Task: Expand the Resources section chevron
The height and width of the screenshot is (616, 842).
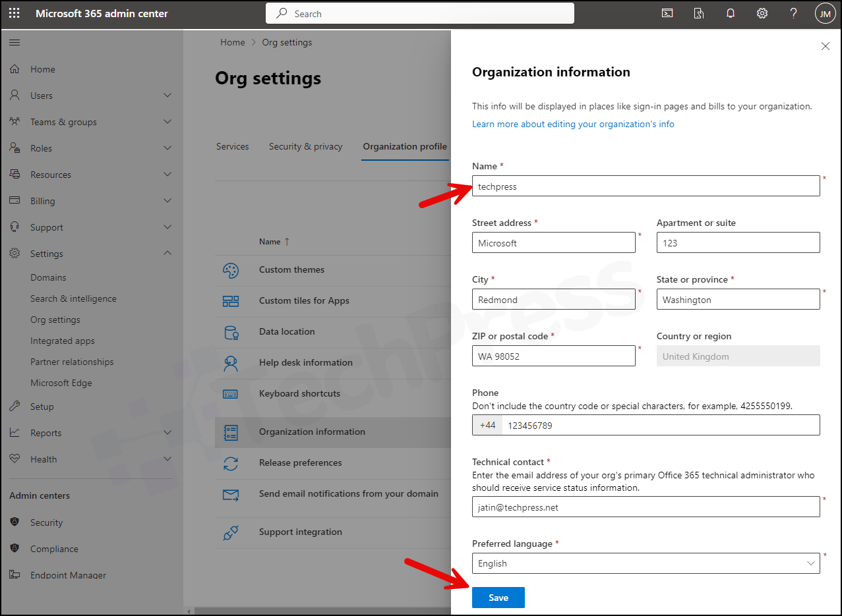Action: click(x=167, y=175)
